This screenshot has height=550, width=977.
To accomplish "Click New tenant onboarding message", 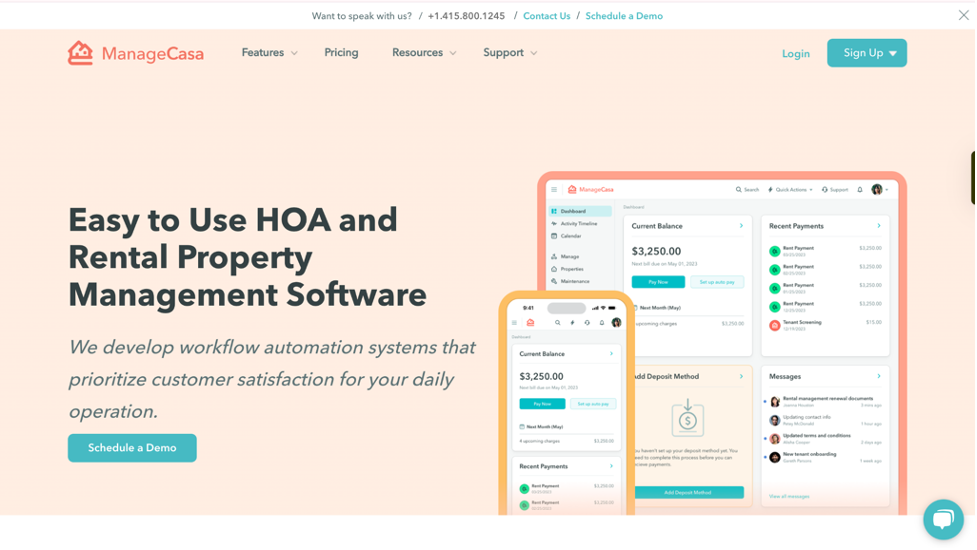I will pos(826,457).
